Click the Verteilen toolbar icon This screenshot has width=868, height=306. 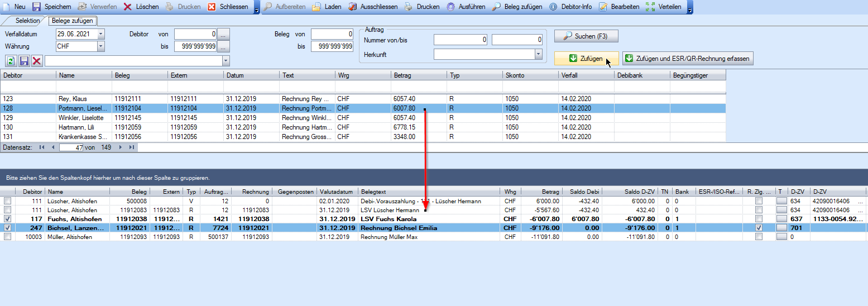pyautogui.click(x=650, y=7)
